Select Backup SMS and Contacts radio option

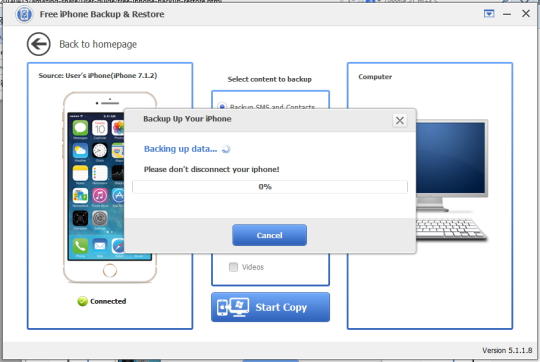[222, 106]
